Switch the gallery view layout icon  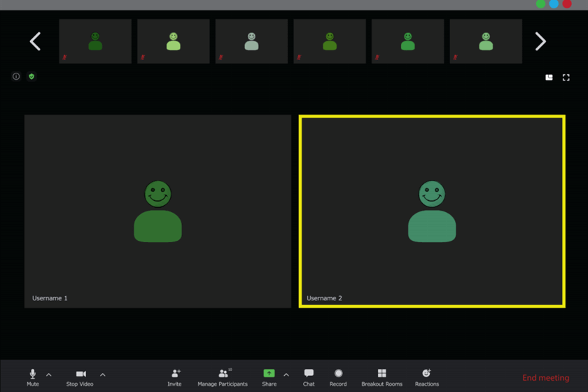tap(549, 77)
